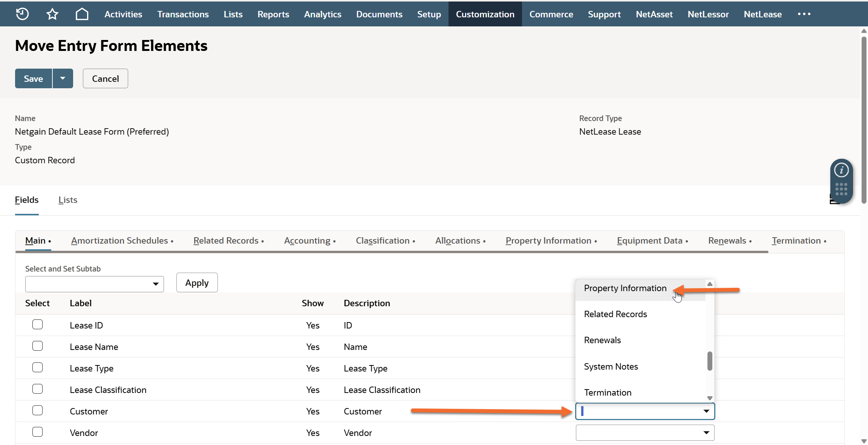The image size is (868, 445).
Task: Click the floating info help icon
Action: pyautogui.click(x=841, y=170)
